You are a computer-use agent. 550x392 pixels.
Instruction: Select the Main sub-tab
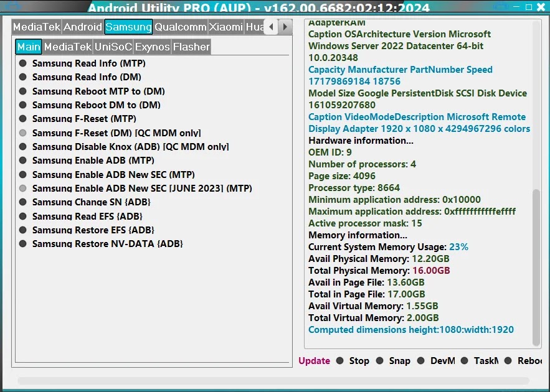pos(29,47)
